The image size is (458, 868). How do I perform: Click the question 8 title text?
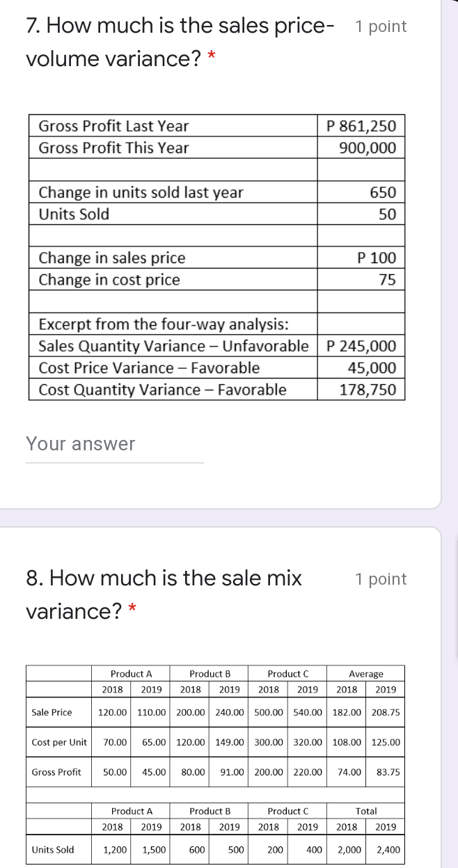160,579
